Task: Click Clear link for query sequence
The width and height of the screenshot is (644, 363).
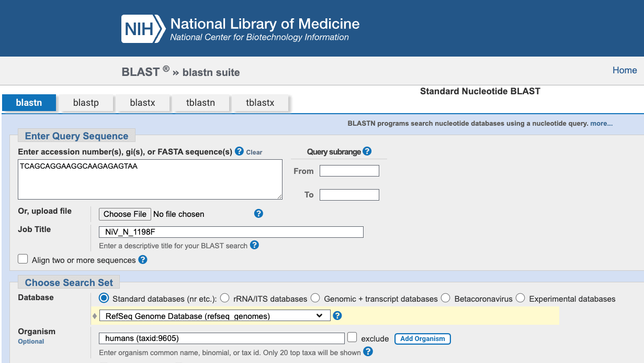Action: click(x=254, y=152)
